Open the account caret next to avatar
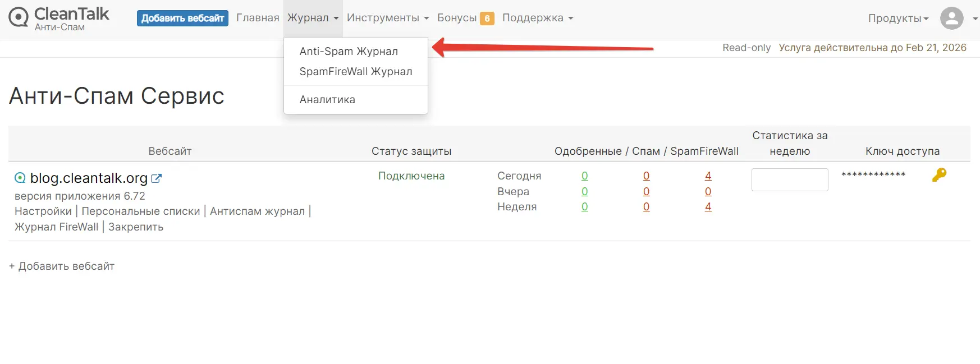Viewport: 980px width, 364px height. pos(975,19)
